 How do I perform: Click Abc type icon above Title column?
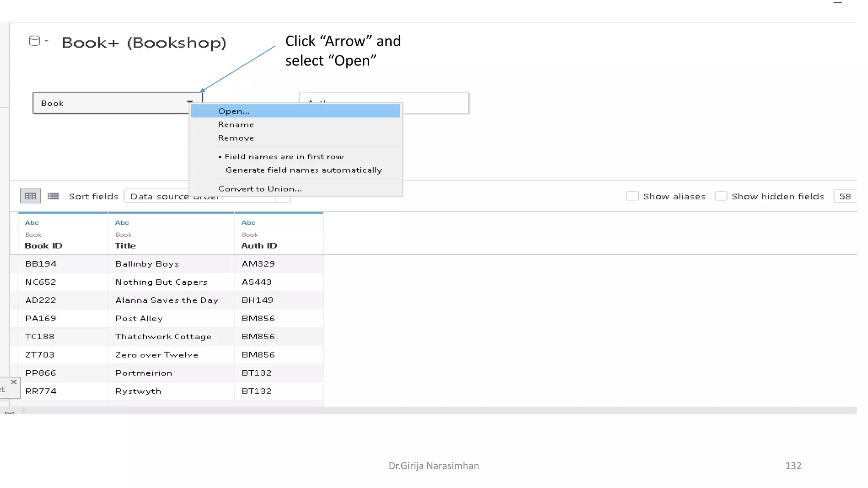(x=122, y=223)
